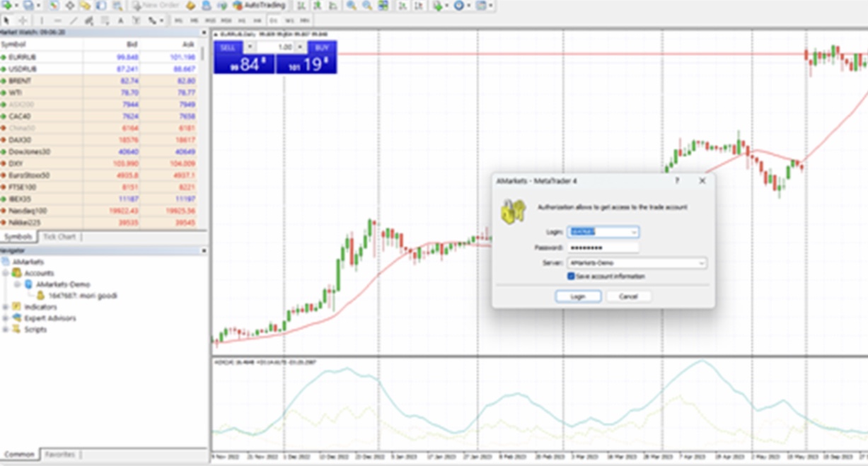Toggle the AutoTrading button

click(x=260, y=6)
